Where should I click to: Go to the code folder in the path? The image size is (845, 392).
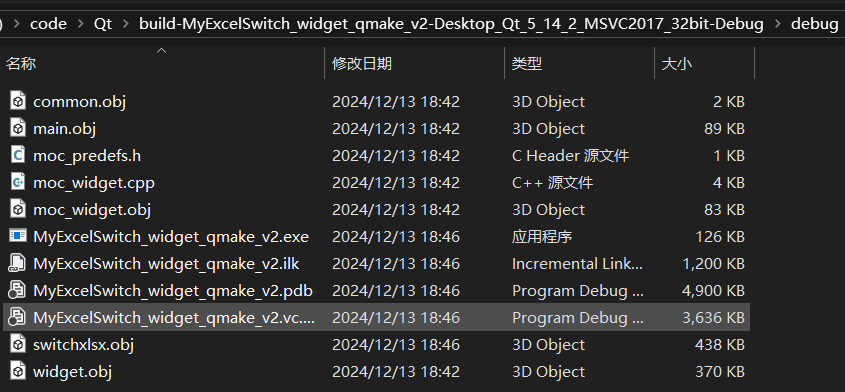49,24
